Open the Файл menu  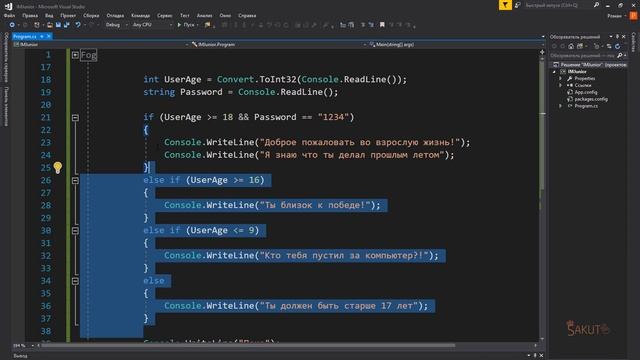9,16
